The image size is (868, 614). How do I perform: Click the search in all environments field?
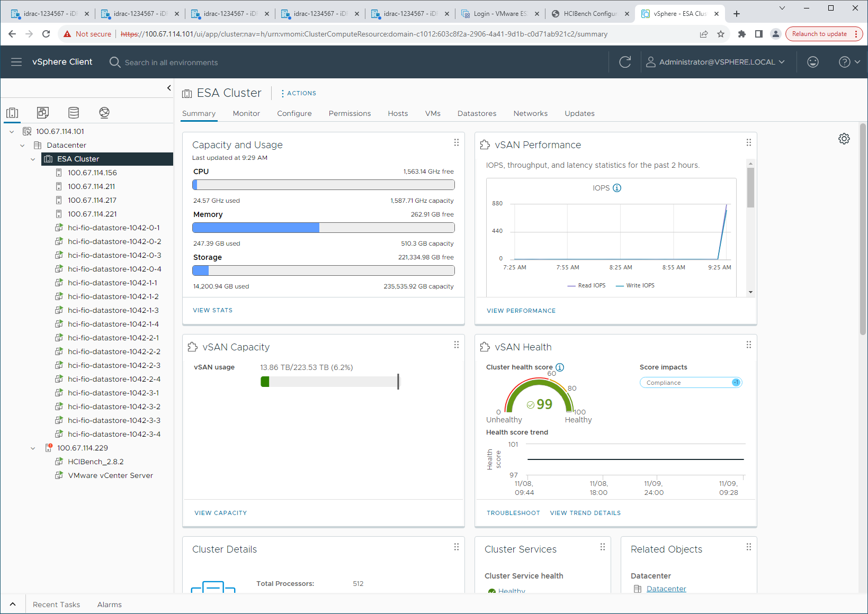pos(171,62)
